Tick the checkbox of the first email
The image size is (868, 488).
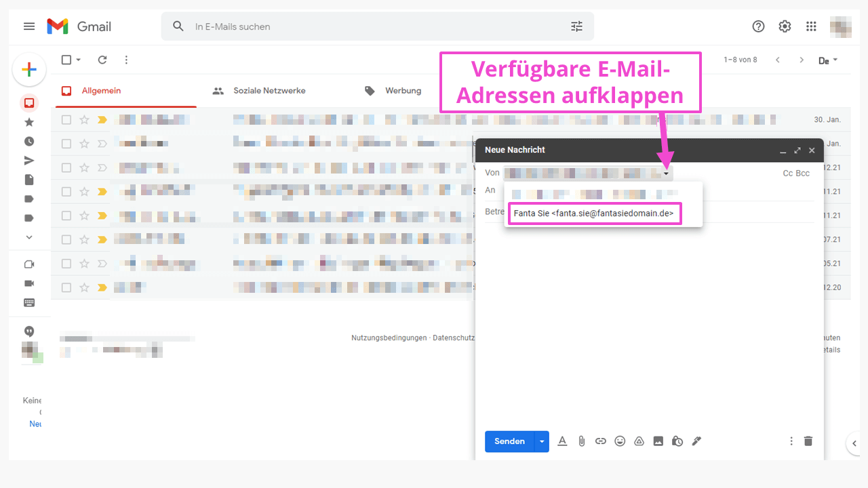66,120
